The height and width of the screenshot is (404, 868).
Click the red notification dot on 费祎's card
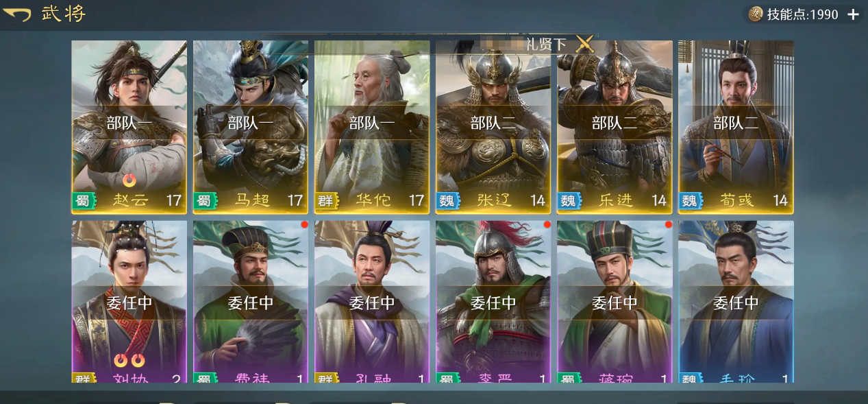click(x=304, y=224)
